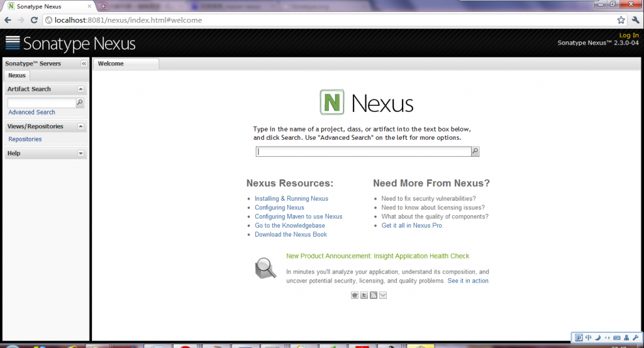The image size is (644, 348).
Task: Bookmark this page with the star icon
Action: [x=621, y=20]
